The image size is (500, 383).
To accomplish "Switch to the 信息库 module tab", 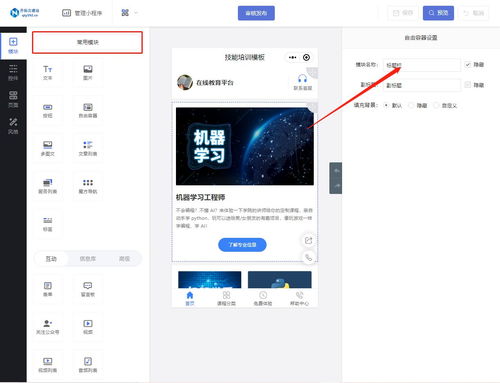I will click(88, 259).
